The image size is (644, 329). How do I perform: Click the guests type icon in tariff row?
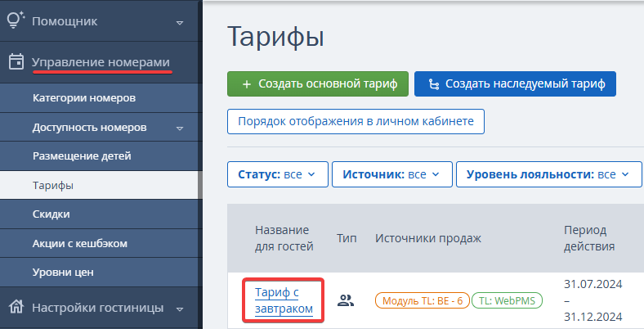(346, 300)
